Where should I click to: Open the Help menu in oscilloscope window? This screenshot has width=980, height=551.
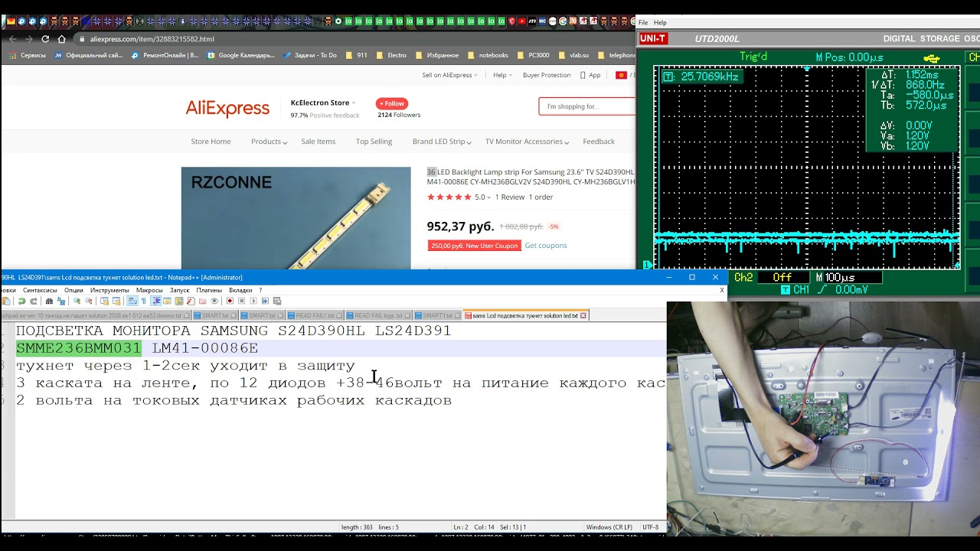(x=660, y=23)
